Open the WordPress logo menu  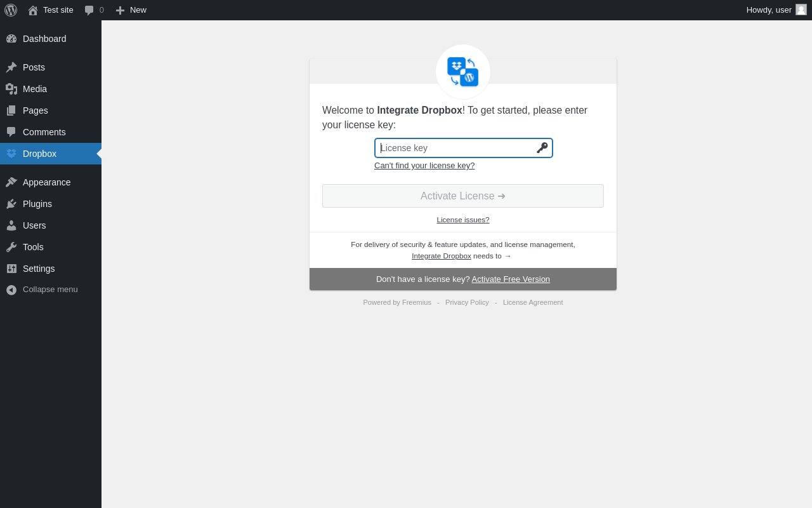[11, 10]
